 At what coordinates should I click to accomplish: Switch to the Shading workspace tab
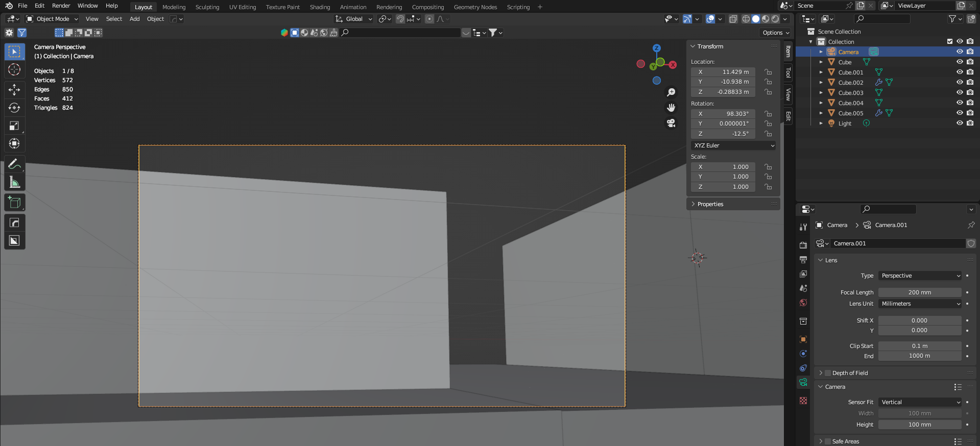pyautogui.click(x=320, y=7)
